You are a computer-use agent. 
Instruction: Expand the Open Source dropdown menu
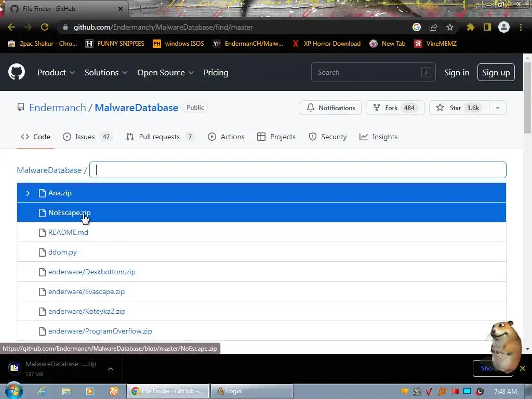tap(165, 73)
